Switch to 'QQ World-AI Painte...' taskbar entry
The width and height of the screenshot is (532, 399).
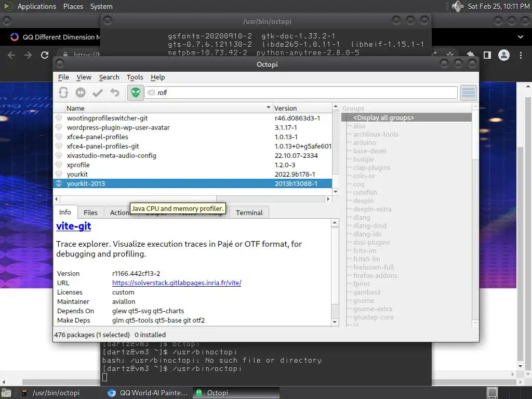[148, 393]
